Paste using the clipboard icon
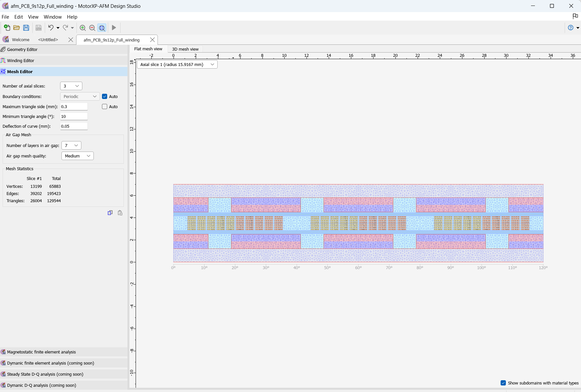The height and width of the screenshot is (392, 581). pos(120,213)
